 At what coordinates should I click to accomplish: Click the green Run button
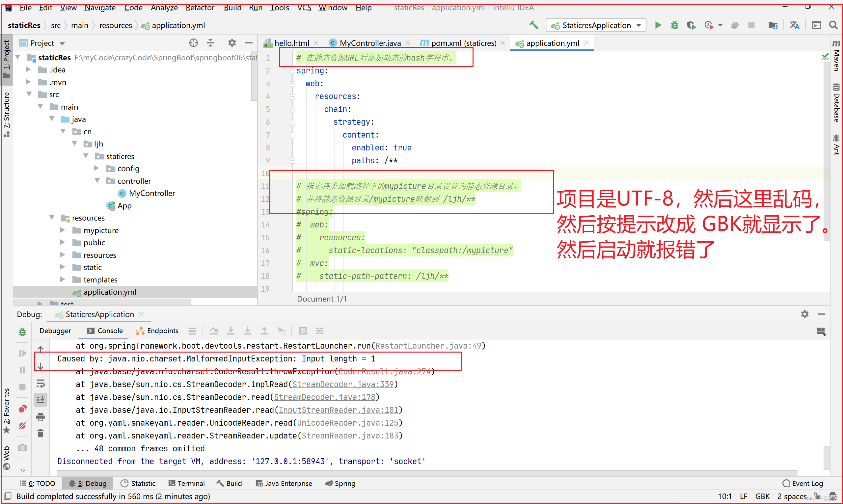pyautogui.click(x=658, y=25)
